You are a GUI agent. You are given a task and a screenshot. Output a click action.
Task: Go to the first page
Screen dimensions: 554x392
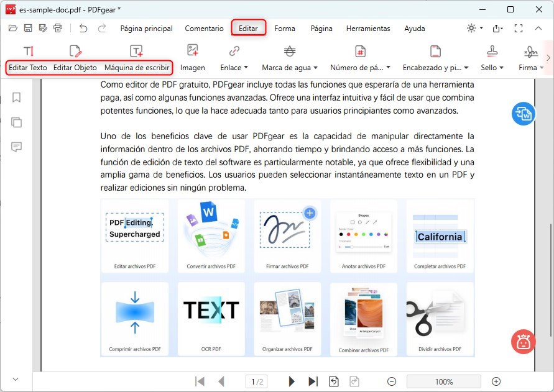[200, 381]
